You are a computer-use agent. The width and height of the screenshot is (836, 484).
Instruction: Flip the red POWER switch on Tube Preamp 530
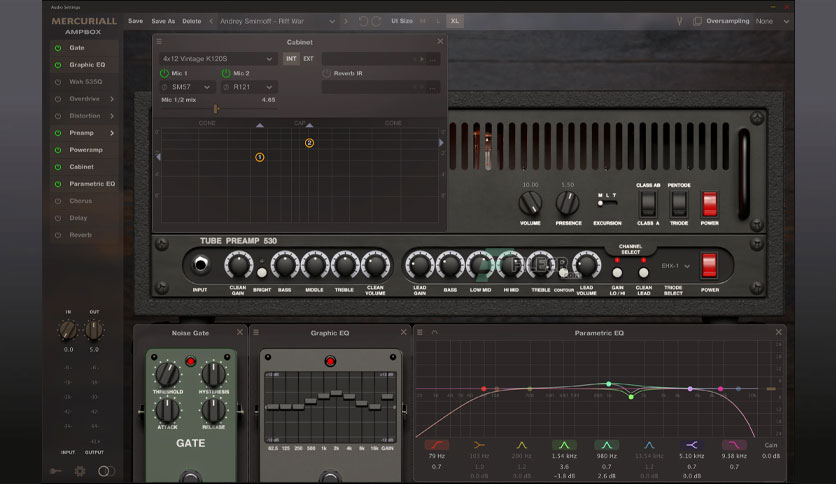pyautogui.click(x=709, y=265)
